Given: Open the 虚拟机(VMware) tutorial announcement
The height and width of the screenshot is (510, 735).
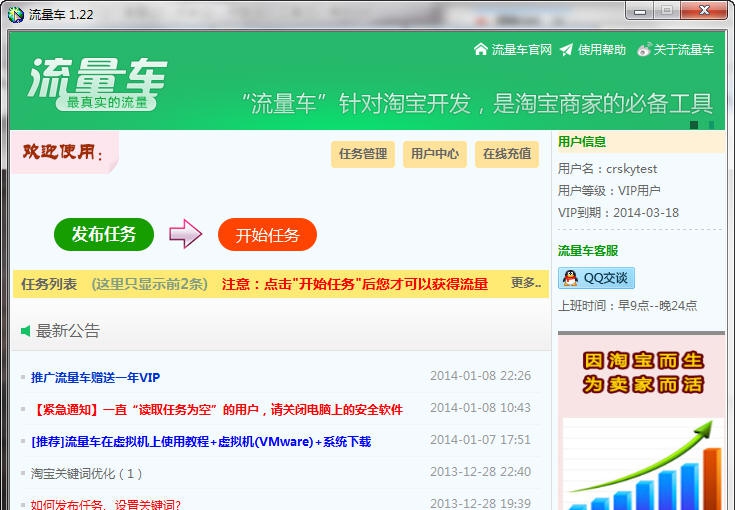Looking at the screenshot, I should pyautogui.click(x=201, y=442).
